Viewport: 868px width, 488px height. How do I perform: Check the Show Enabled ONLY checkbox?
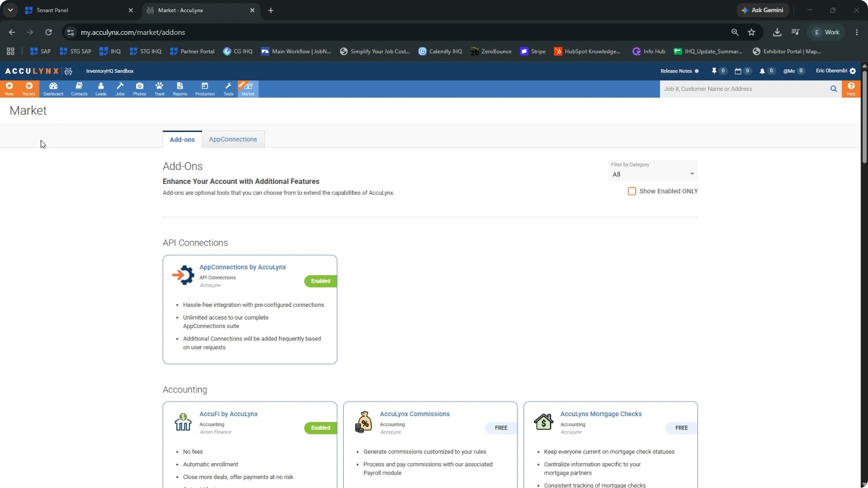631,191
